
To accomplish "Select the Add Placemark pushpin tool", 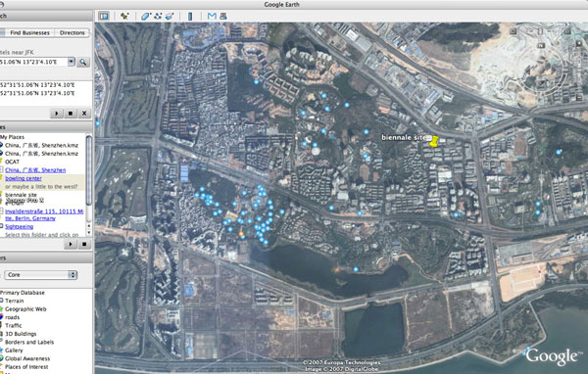I will point(124,16).
